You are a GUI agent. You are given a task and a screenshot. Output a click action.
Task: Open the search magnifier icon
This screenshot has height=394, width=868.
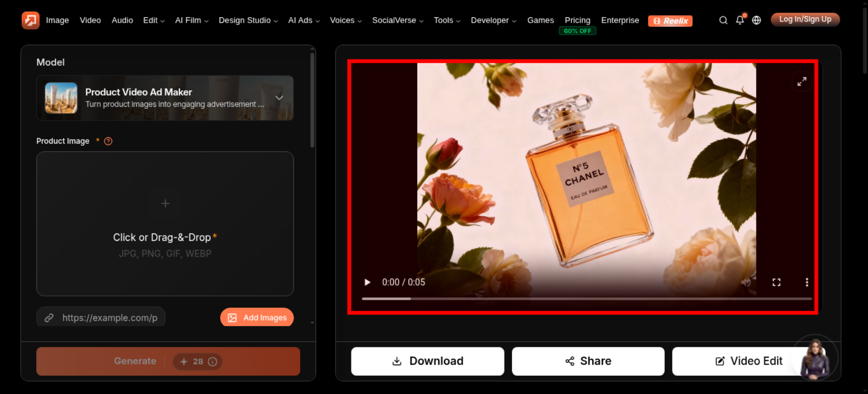click(723, 20)
